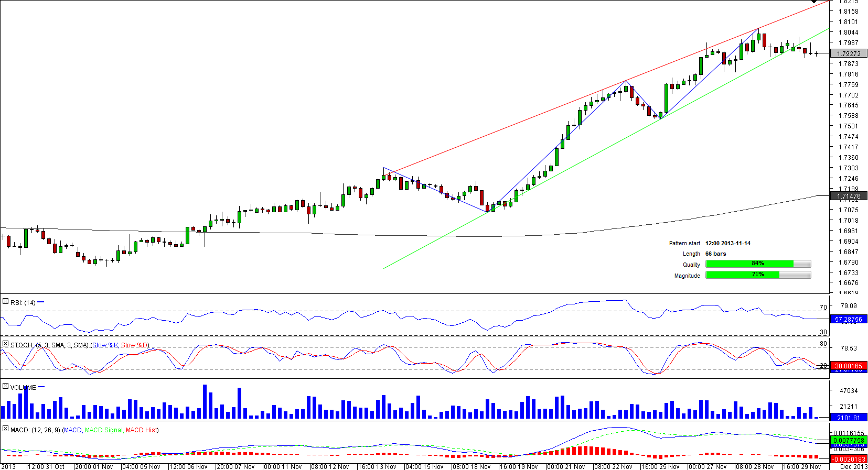The width and height of the screenshot is (868, 470).
Task: Click the 'Magnitude' label
Action: [687, 276]
